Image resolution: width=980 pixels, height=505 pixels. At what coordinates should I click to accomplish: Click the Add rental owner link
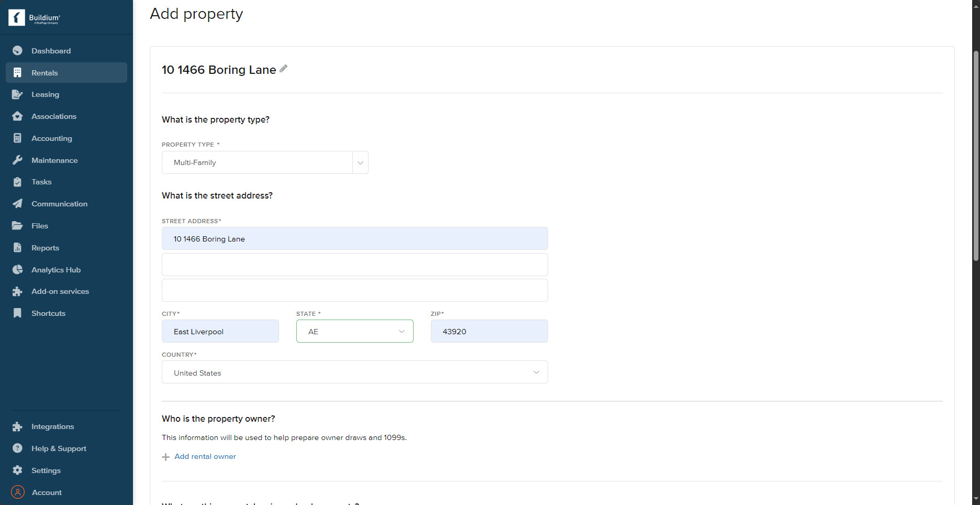[x=205, y=457]
